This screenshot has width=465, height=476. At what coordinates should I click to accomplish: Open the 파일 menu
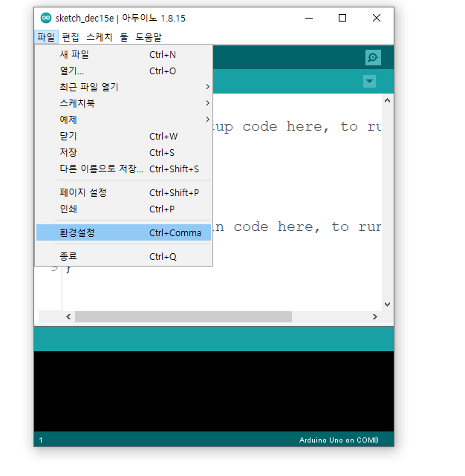[46, 37]
